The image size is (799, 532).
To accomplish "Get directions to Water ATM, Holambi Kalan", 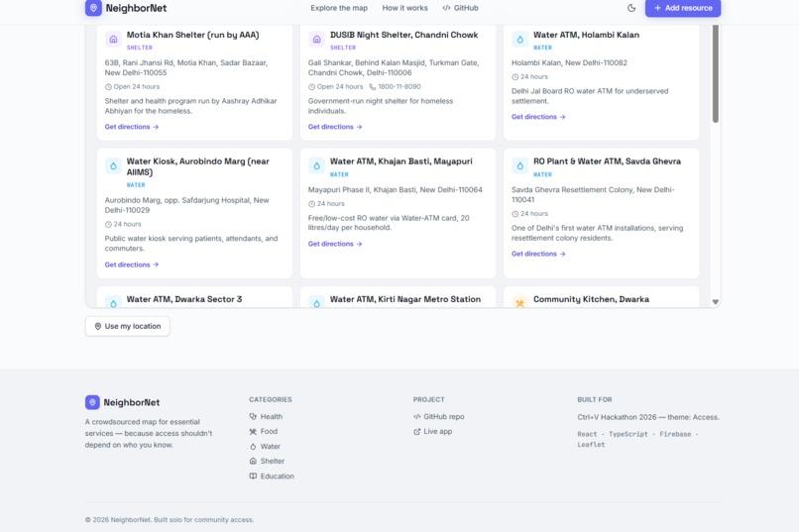I will tap(538, 117).
